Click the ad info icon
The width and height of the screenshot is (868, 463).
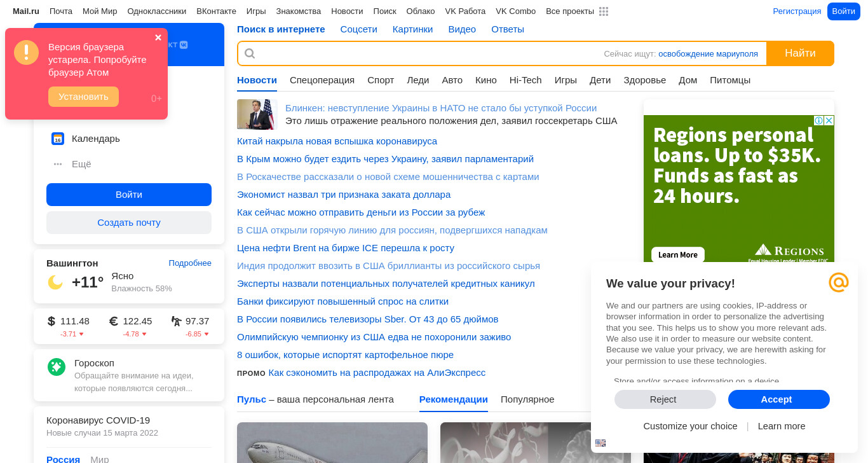pos(819,120)
